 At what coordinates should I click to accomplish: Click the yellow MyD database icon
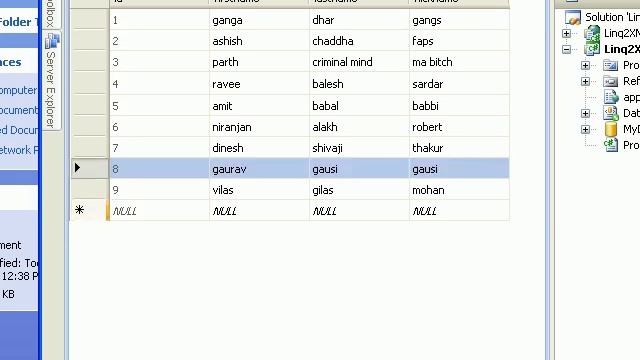click(611, 129)
